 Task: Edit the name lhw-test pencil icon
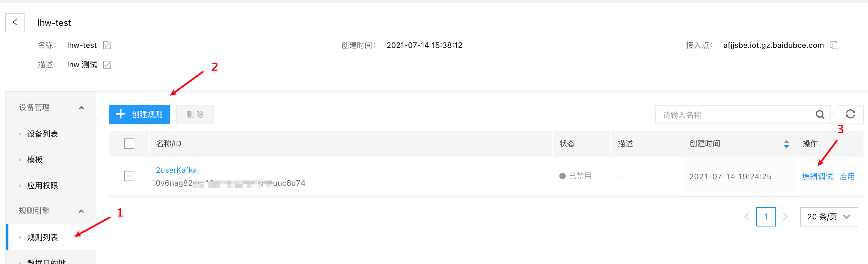point(107,45)
